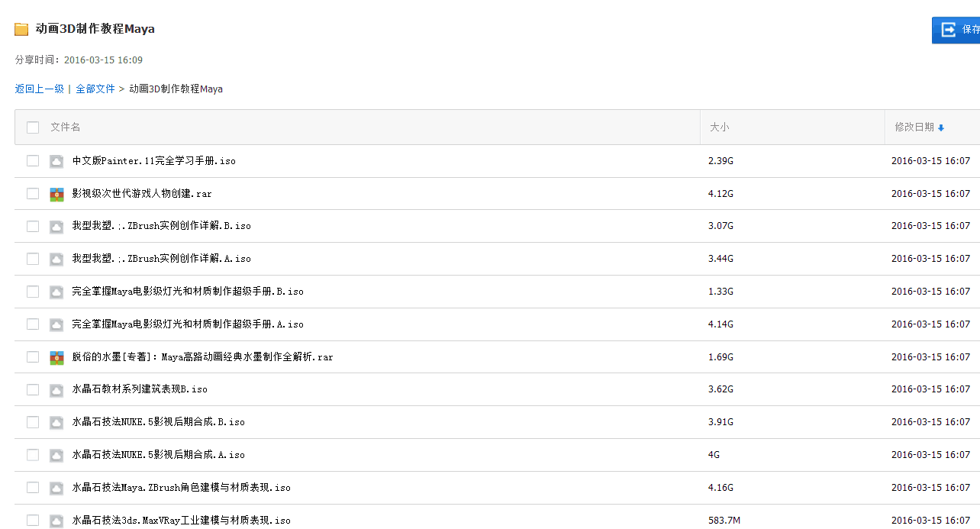Click file icon of 水晶石教材系列建筑表现B.iso
This screenshot has width=980, height=529.
point(56,390)
